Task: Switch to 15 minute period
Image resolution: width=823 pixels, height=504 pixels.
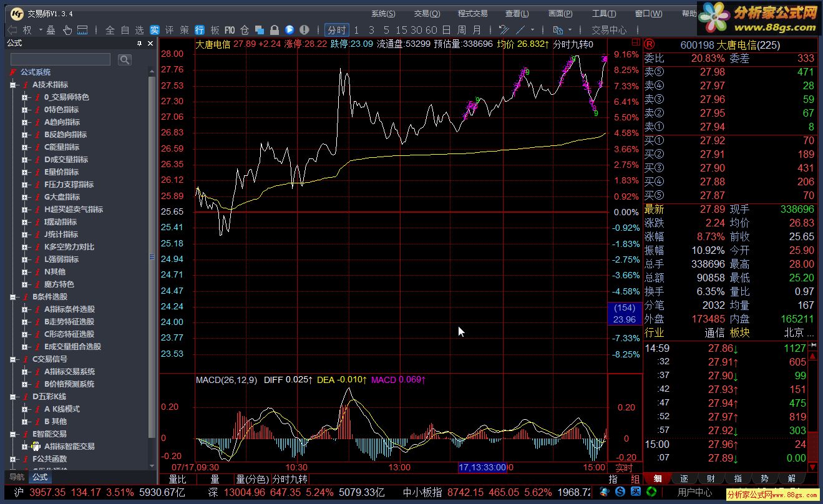Action: click(x=401, y=30)
